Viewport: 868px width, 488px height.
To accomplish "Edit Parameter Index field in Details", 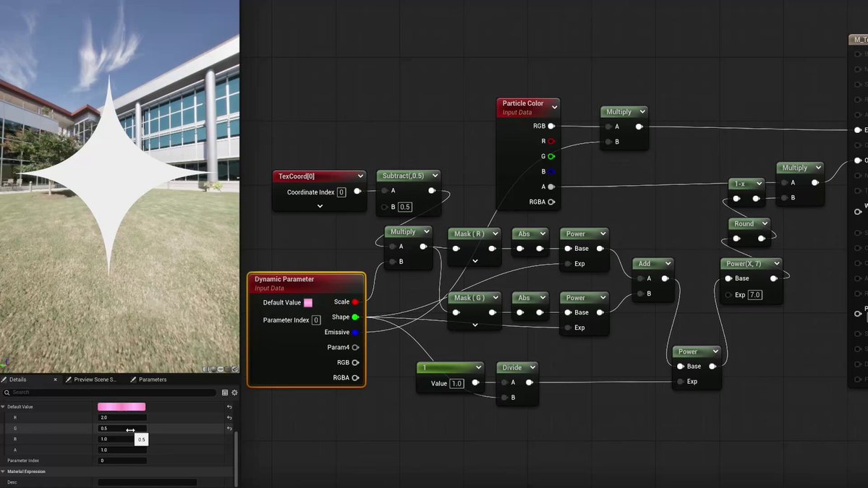I will coord(122,461).
